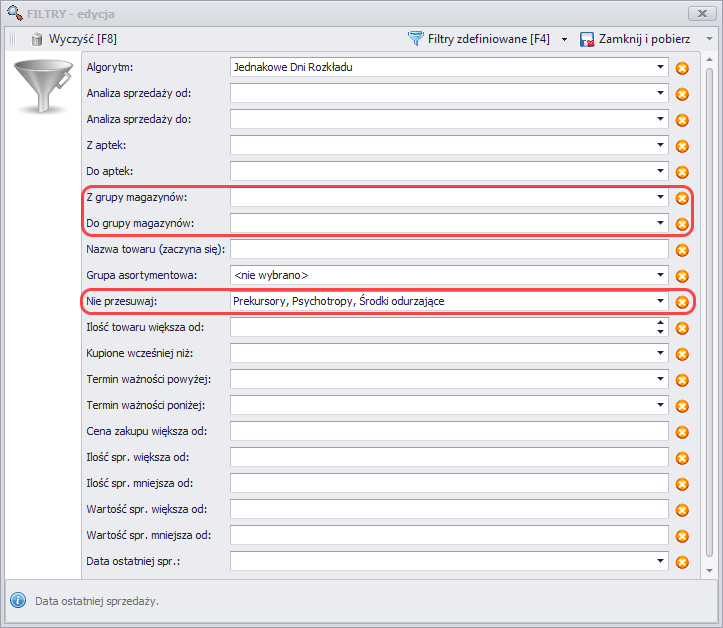This screenshot has height=628, width=723.
Task: Click Zamknij i pobierz button
Action: coord(637,39)
